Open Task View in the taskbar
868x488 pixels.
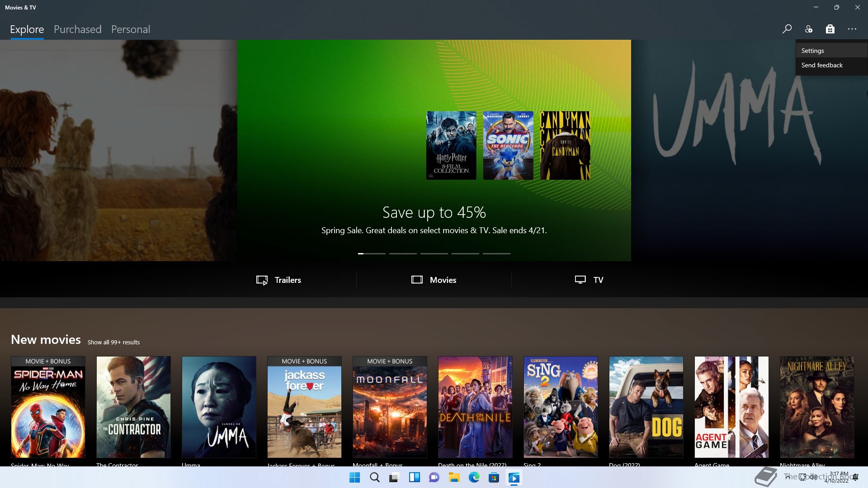coord(394,477)
